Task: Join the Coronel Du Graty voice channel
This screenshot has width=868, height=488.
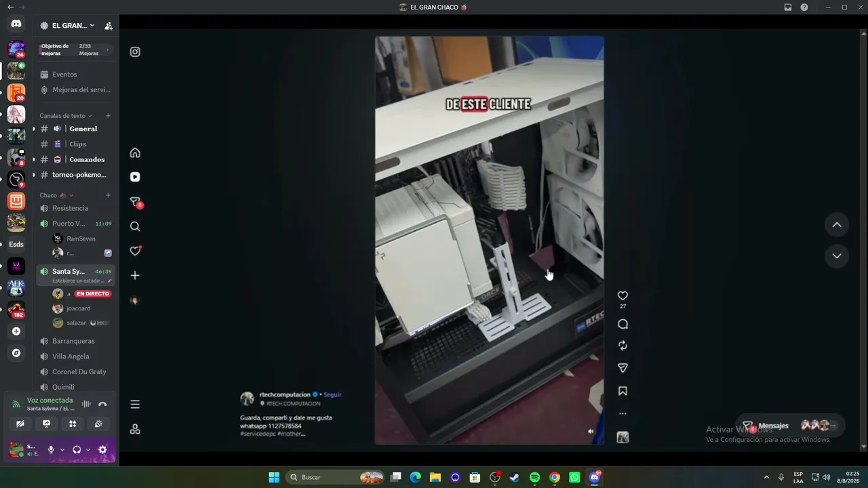Action: coord(75,371)
